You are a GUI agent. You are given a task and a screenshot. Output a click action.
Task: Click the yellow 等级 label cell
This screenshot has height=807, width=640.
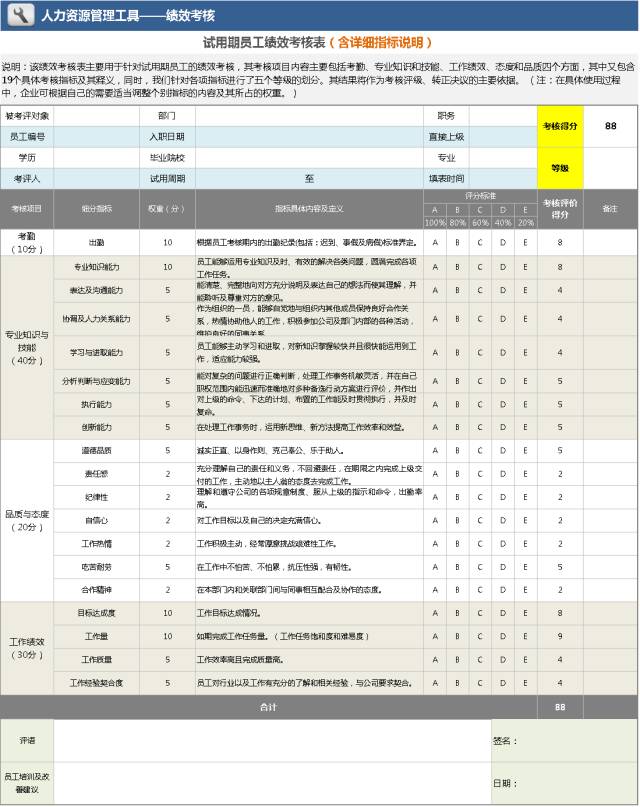point(559,168)
